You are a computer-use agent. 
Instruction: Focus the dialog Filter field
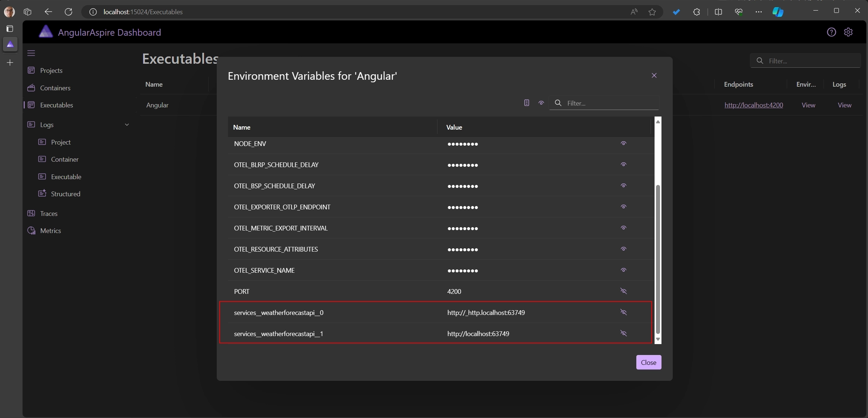(x=605, y=103)
